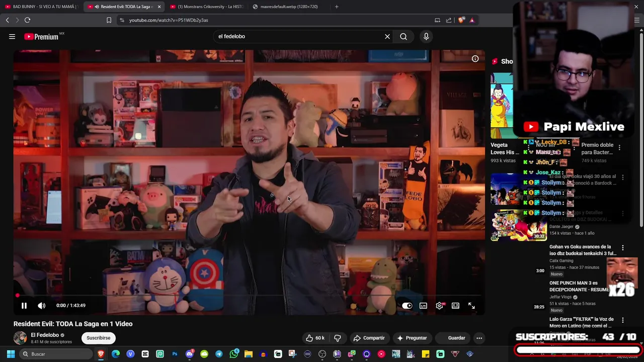Image resolution: width=644 pixels, height=362 pixels.
Task: Mute the video volume speaker icon
Action: pyautogui.click(x=42, y=305)
